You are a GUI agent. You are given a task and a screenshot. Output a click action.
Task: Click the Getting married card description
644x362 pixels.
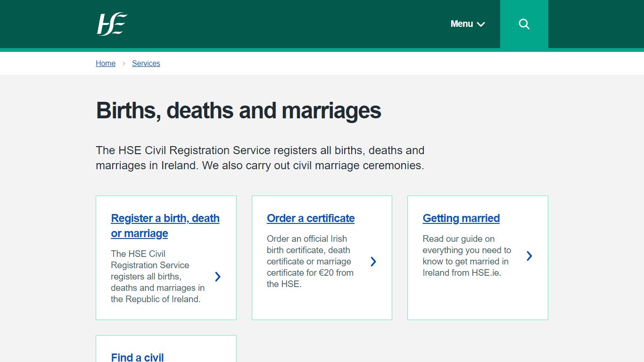click(x=467, y=256)
